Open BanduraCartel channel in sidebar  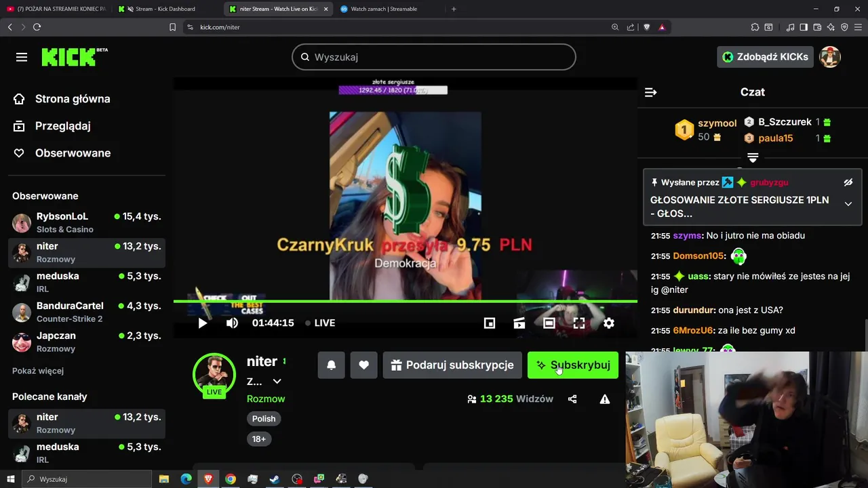point(87,312)
